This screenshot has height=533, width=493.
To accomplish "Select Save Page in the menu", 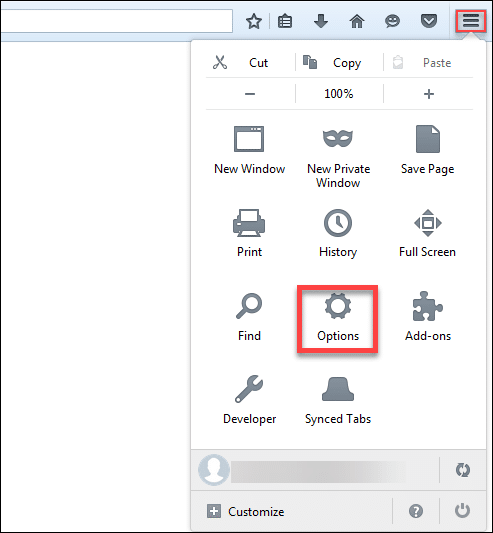I will 428,150.
